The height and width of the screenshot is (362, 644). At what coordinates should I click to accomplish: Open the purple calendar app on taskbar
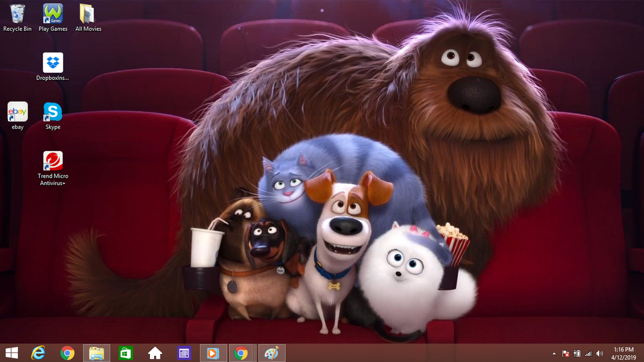click(184, 353)
